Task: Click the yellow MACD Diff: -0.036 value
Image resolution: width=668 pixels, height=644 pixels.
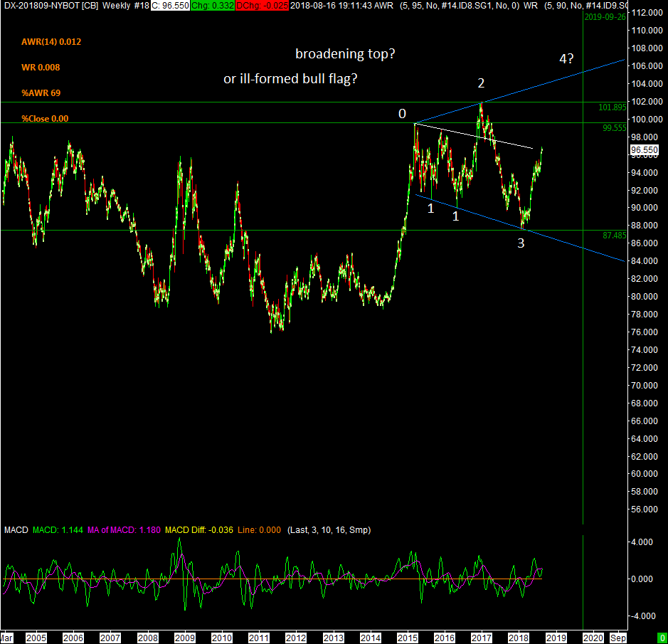Action: [199, 530]
